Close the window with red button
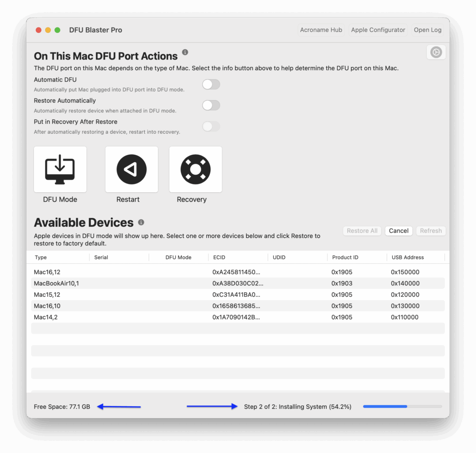Screen dimensions: 476x453 (39, 30)
